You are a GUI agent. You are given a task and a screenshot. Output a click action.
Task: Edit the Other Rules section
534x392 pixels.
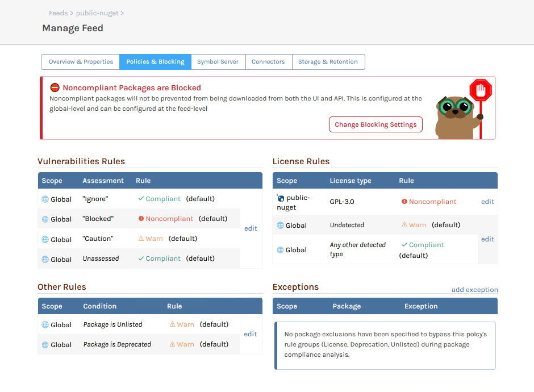[251, 334]
